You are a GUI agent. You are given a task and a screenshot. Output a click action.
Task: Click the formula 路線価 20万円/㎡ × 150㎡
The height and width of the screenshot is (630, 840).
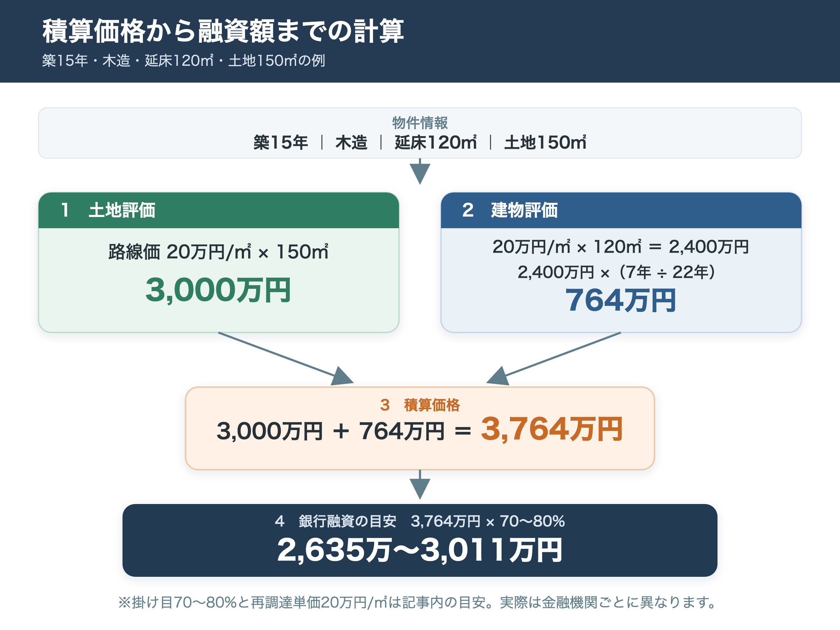[x=218, y=251]
